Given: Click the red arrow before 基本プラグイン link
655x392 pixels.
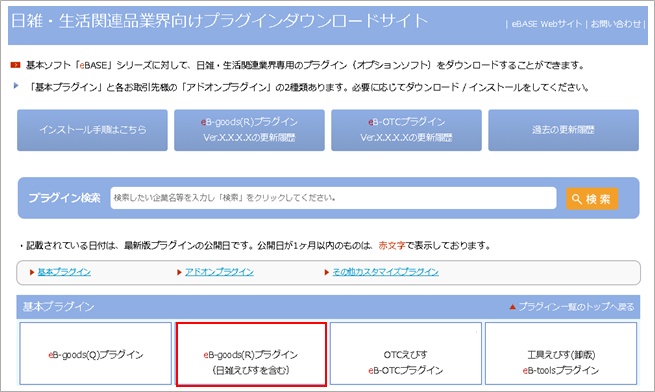Looking at the screenshot, I should pos(32,272).
